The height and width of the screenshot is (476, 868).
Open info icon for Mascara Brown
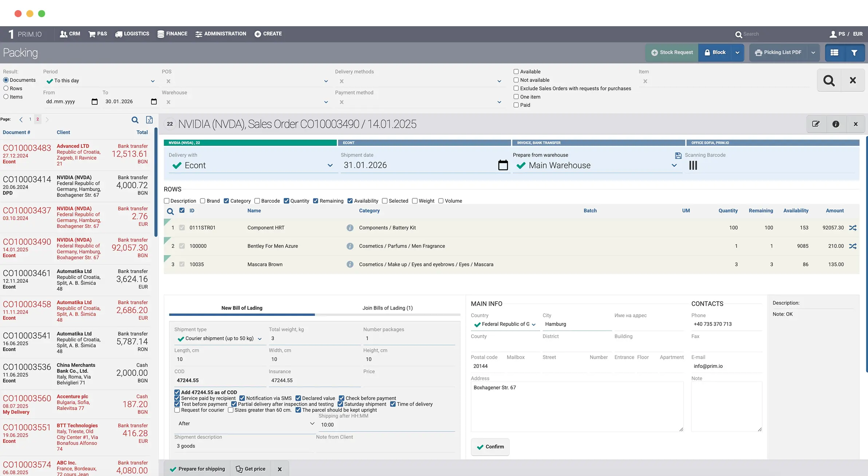point(350,264)
